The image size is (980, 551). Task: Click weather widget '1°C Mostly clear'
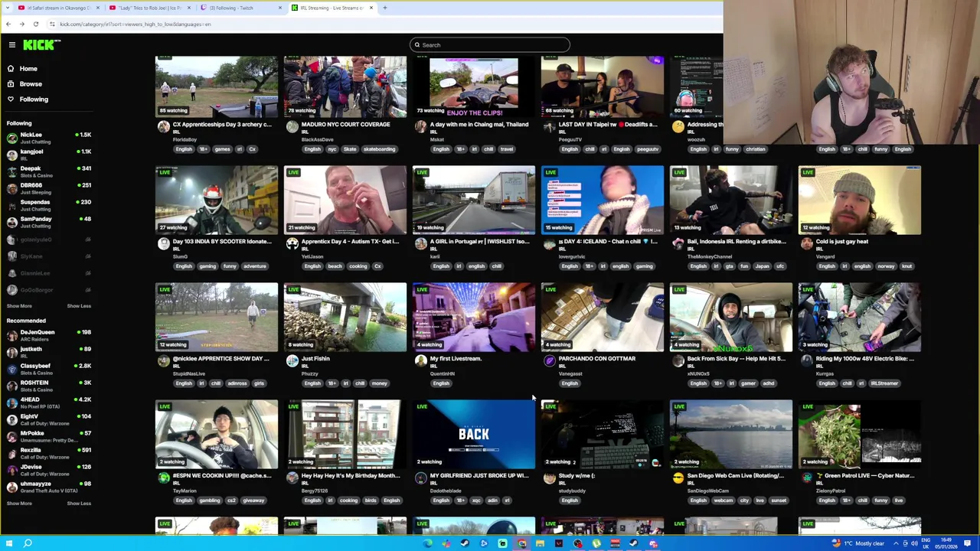coord(857,543)
